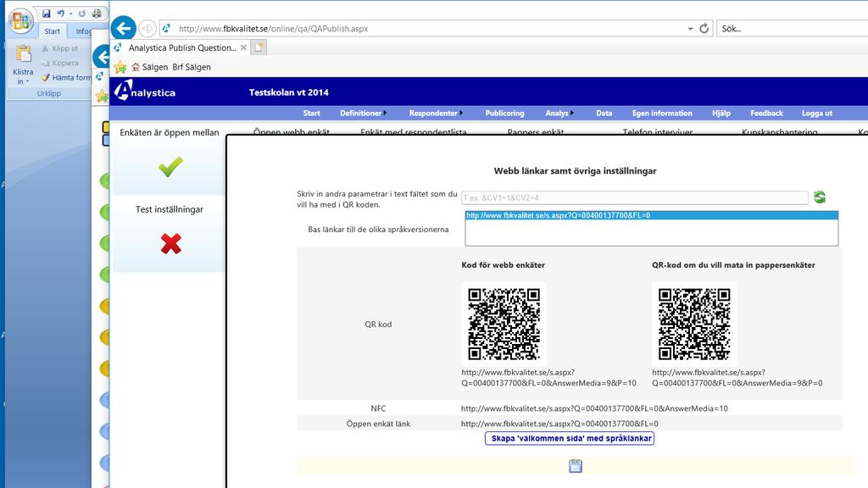
Task: Open the Hjälp menu item
Action: tap(721, 113)
